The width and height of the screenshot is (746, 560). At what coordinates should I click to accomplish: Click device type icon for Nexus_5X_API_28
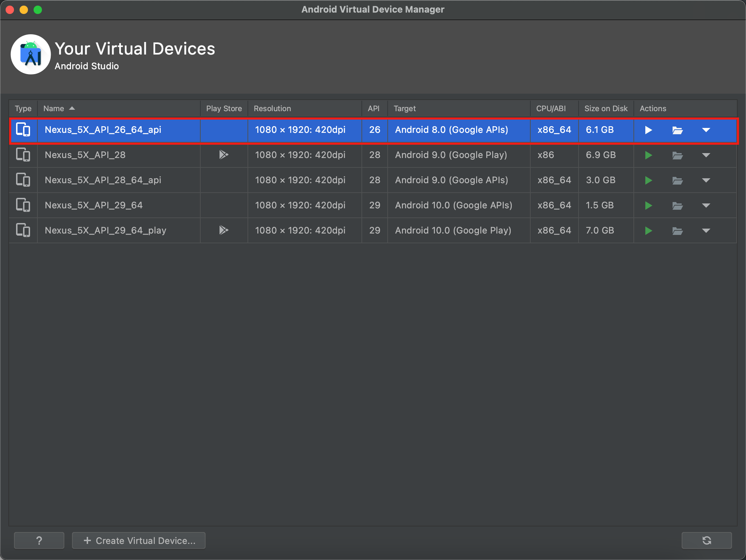(x=23, y=155)
